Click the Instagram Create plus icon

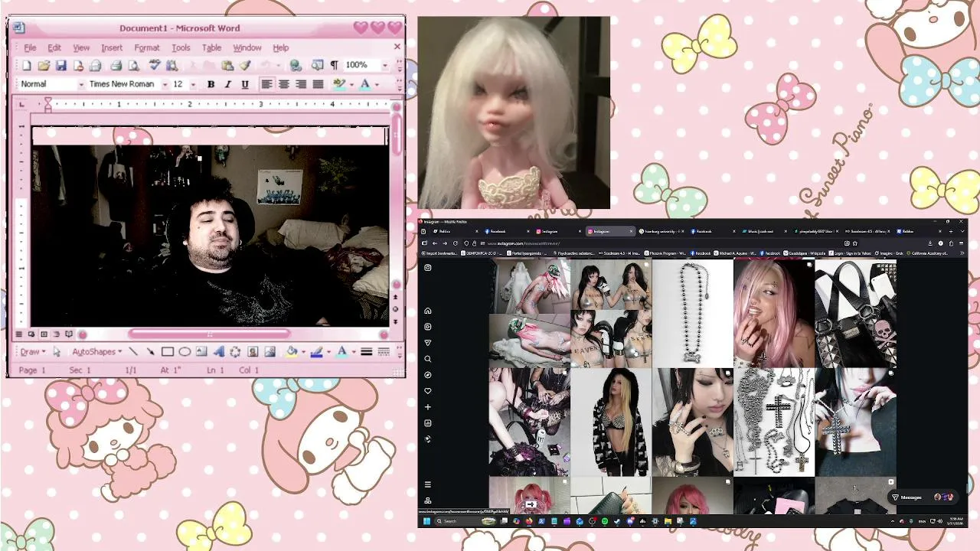428,407
